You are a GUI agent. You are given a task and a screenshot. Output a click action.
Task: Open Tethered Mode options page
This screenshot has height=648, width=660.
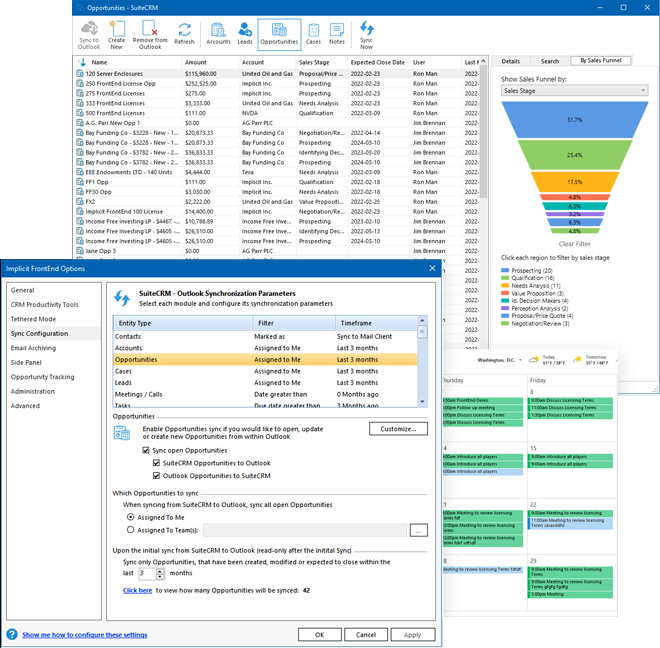[x=33, y=319]
